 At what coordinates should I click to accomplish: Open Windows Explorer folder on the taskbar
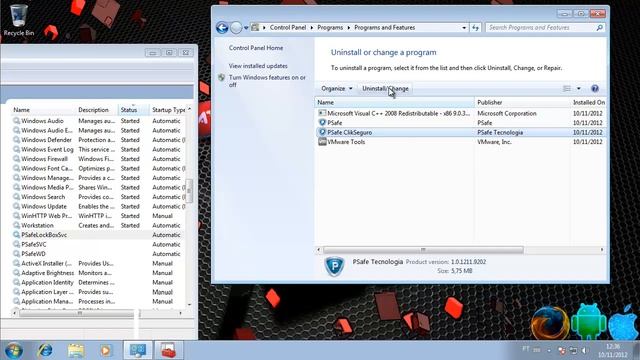tap(76, 350)
